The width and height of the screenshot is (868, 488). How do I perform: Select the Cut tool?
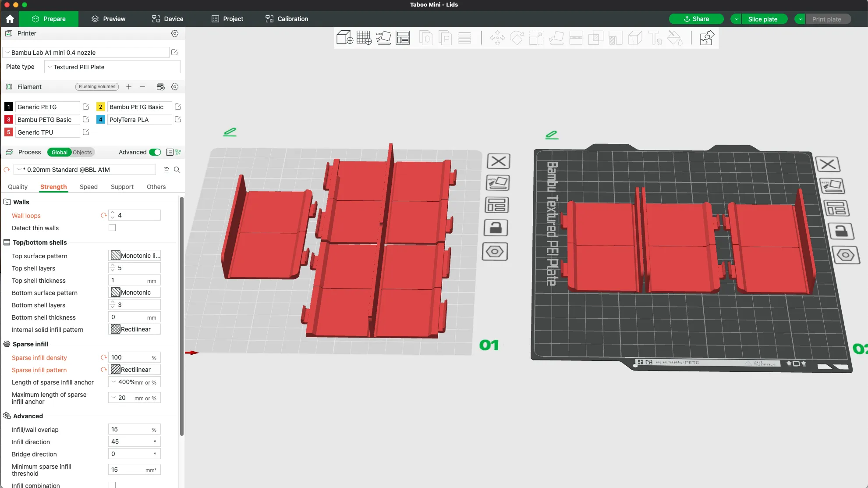(576, 38)
